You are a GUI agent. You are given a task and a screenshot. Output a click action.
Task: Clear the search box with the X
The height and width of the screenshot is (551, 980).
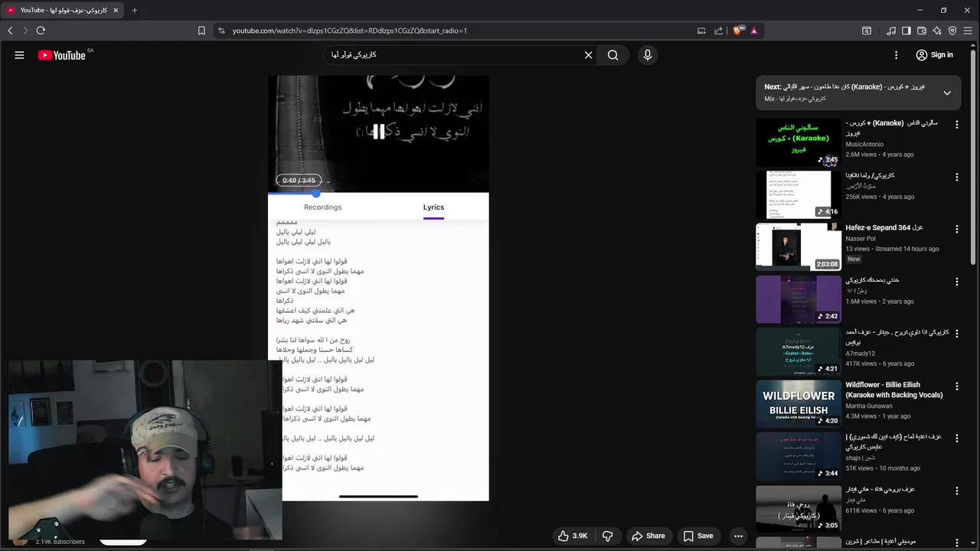(588, 55)
